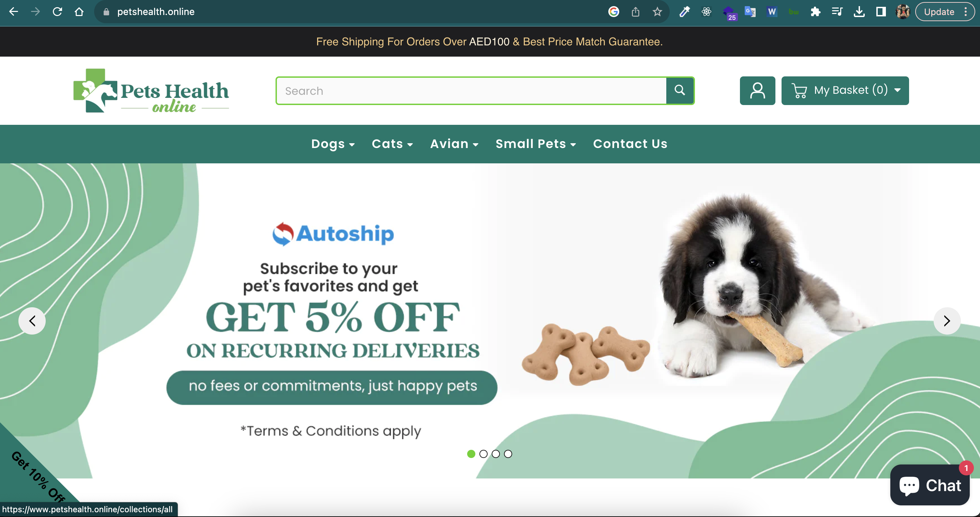Advance carousel with next arrow
The height and width of the screenshot is (517, 980).
tap(947, 321)
